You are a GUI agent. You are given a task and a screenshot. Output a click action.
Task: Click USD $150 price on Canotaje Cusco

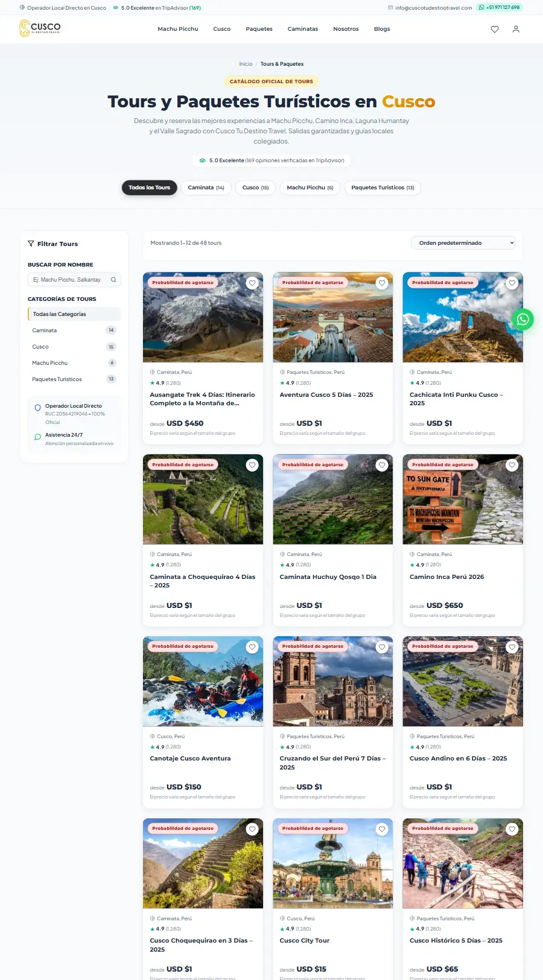pos(184,787)
